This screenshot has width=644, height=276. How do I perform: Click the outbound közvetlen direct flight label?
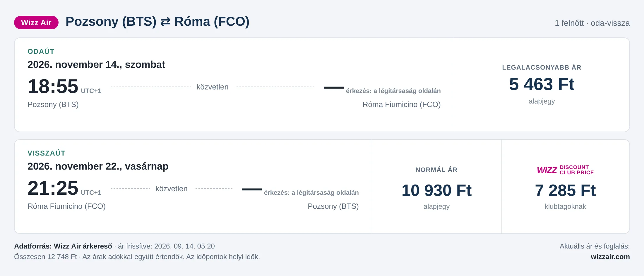coord(213,87)
